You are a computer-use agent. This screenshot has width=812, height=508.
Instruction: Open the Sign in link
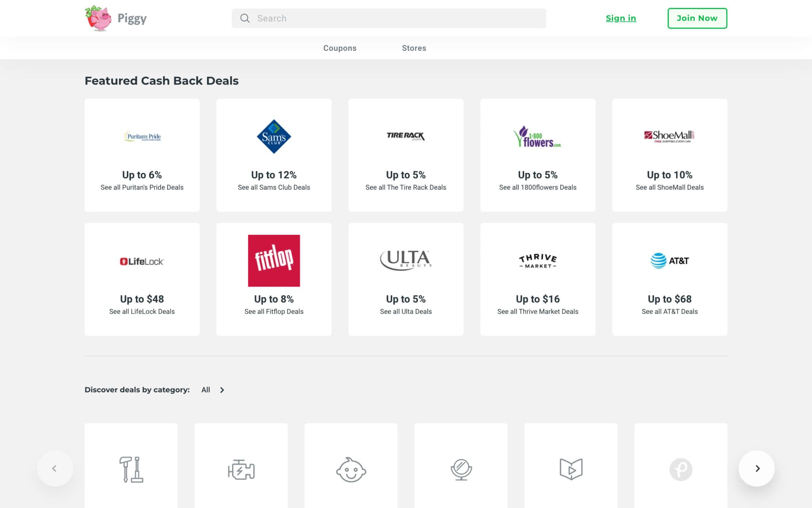tap(621, 18)
